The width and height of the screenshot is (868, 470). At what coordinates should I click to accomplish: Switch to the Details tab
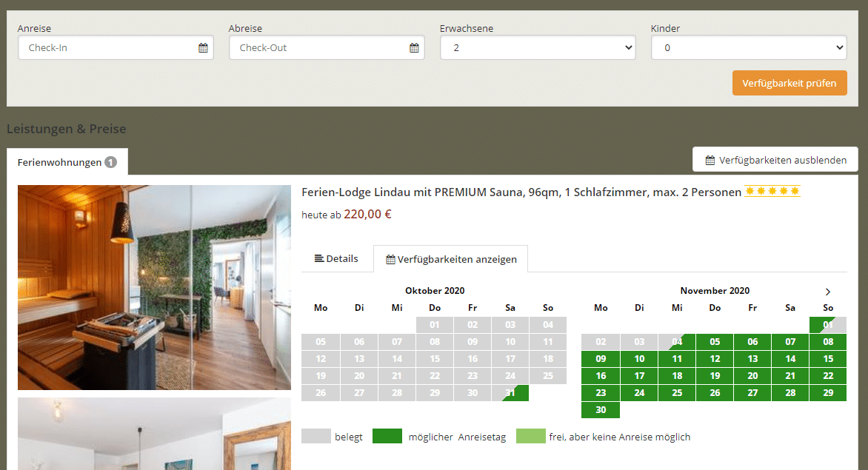pos(336,259)
